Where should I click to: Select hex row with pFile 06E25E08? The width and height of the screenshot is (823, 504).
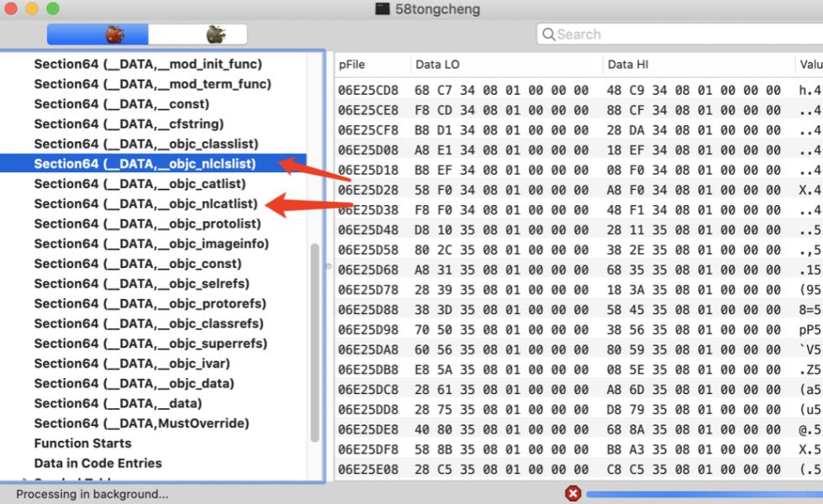pos(578,469)
